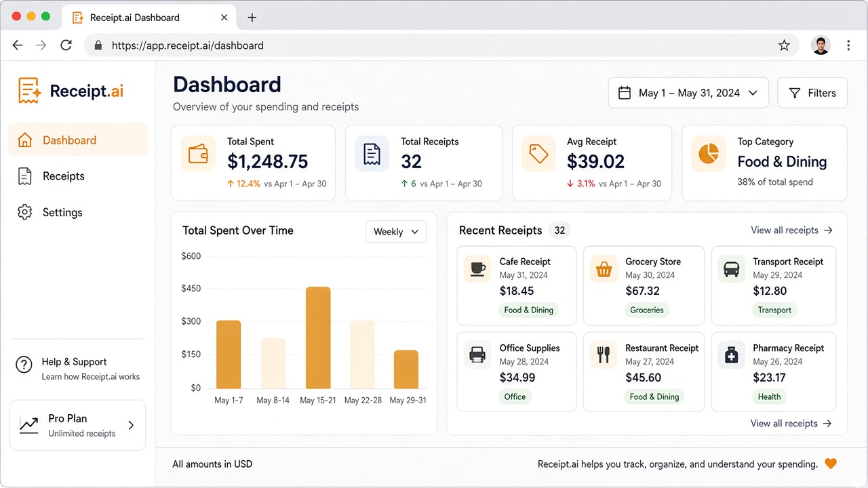Open the Weekly chart interval dropdown
868x488 pixels.
396,231
